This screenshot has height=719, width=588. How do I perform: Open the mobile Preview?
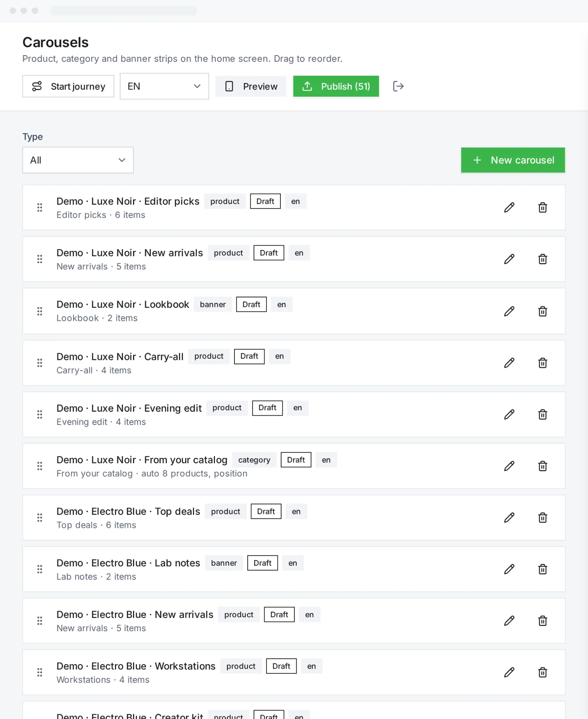pos(251,86)
